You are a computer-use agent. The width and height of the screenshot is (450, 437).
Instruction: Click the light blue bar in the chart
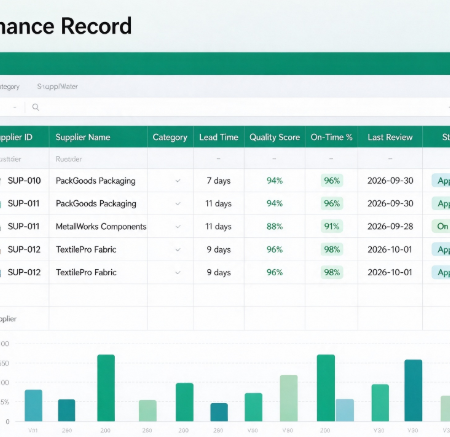pyautogui.click(x=345, y=410)
